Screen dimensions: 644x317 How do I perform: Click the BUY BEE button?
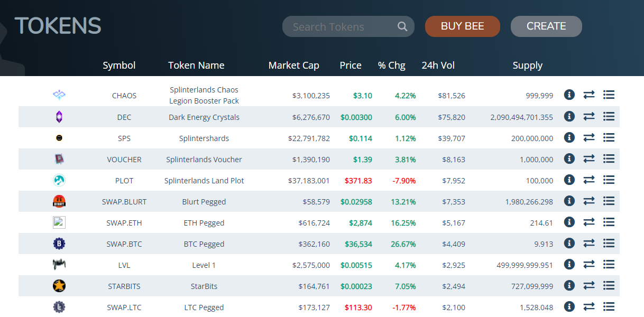tap(463, 26)
